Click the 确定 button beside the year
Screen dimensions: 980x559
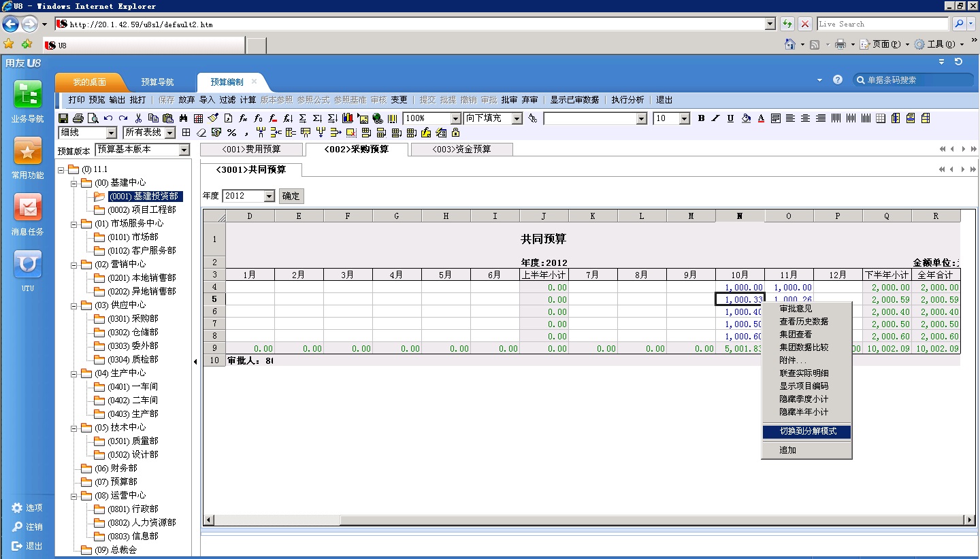[291, 196]
